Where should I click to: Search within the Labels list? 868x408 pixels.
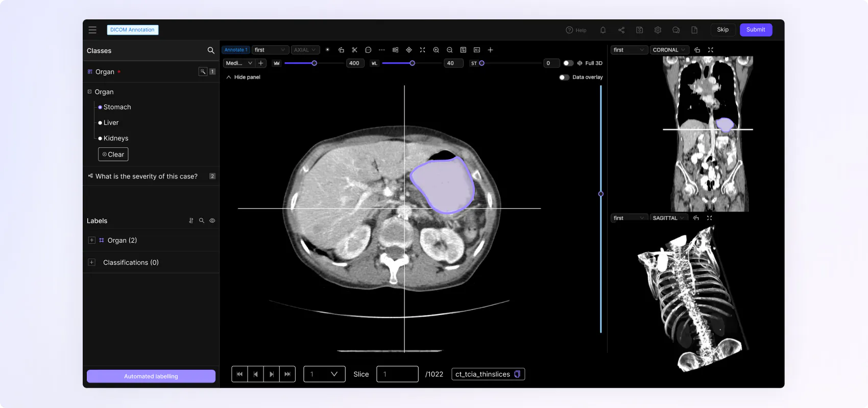(202, 221)
